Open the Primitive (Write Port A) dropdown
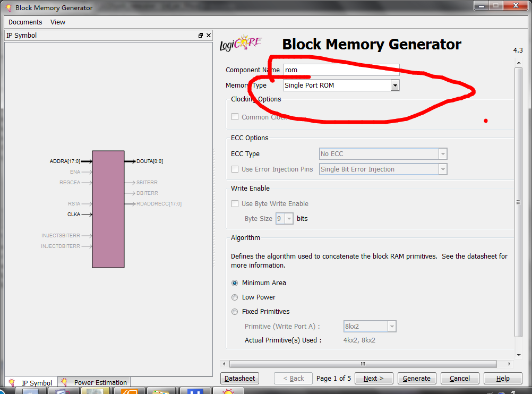This screenshot has height=394, width=532. tap(392, 327)
